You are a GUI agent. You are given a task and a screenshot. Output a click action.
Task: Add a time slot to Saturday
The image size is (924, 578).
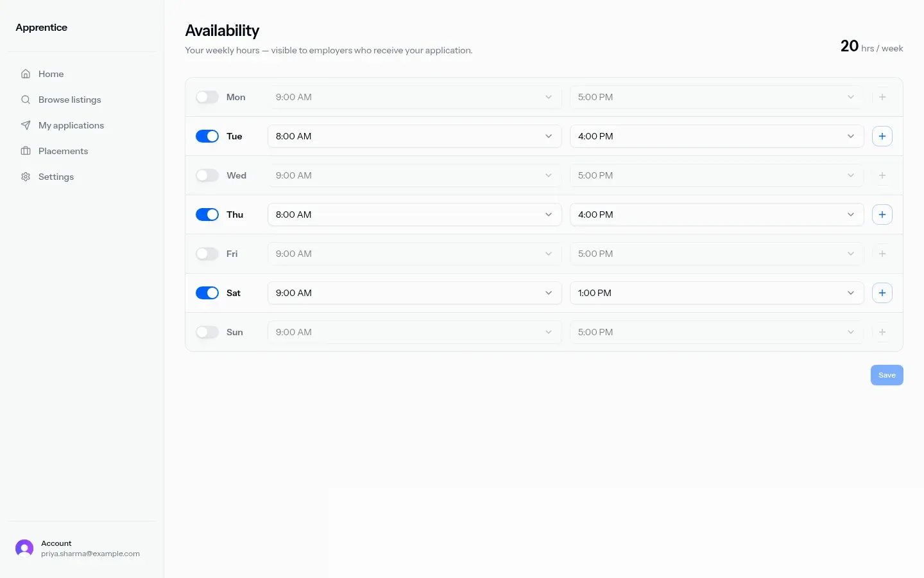[882, 293]
